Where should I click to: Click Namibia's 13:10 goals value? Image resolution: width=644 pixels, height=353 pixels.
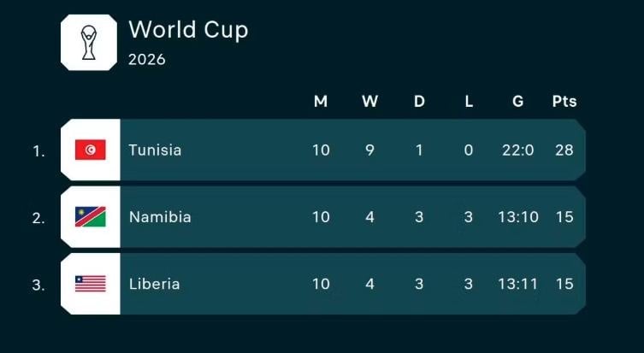point(517,217)
